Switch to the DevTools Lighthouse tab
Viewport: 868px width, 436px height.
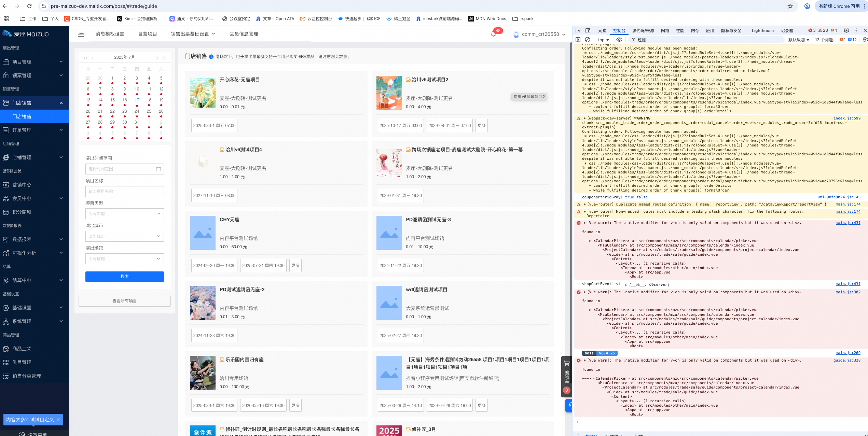763,31
